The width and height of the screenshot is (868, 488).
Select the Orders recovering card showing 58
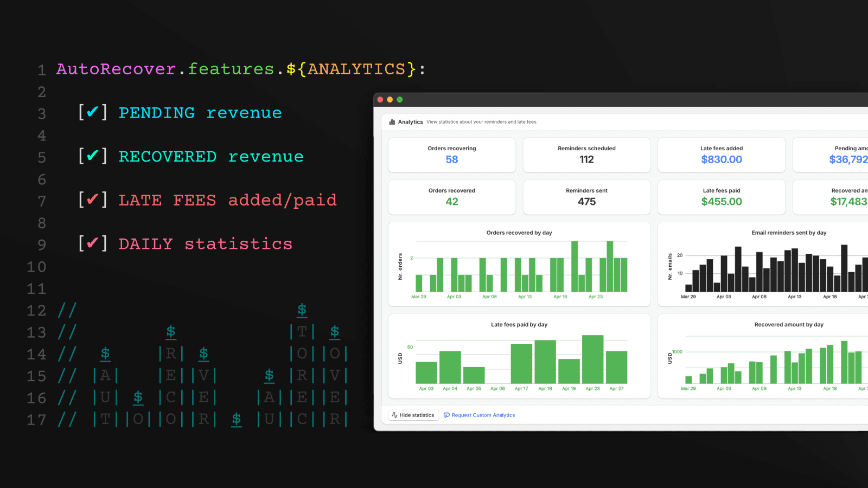tap(451, 155)
